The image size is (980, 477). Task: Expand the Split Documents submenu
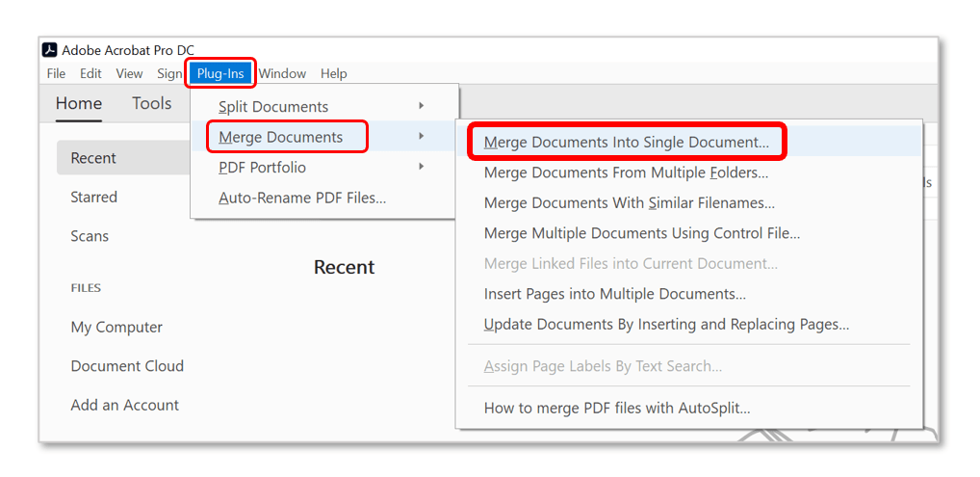tap(323, 106)
